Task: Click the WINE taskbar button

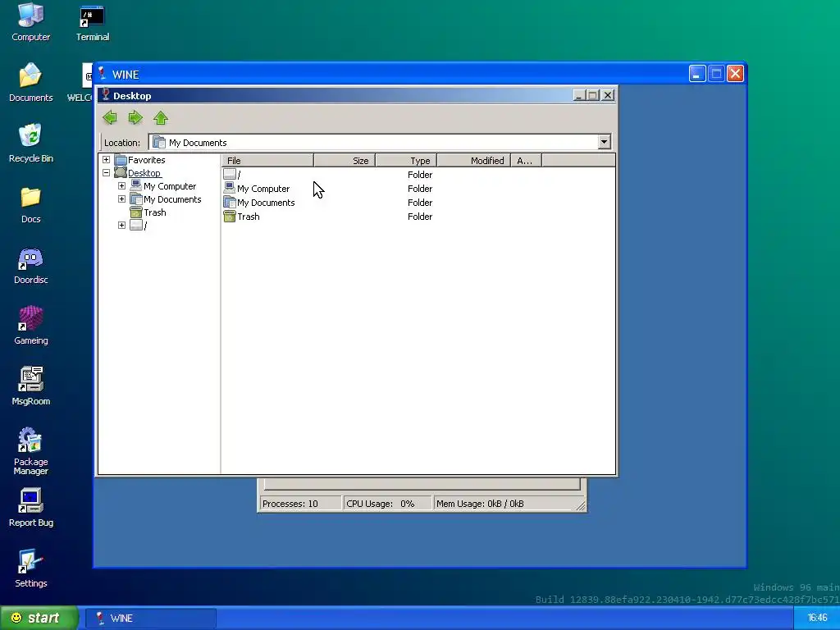Action: pyautogui.click(x=151, y=619)
